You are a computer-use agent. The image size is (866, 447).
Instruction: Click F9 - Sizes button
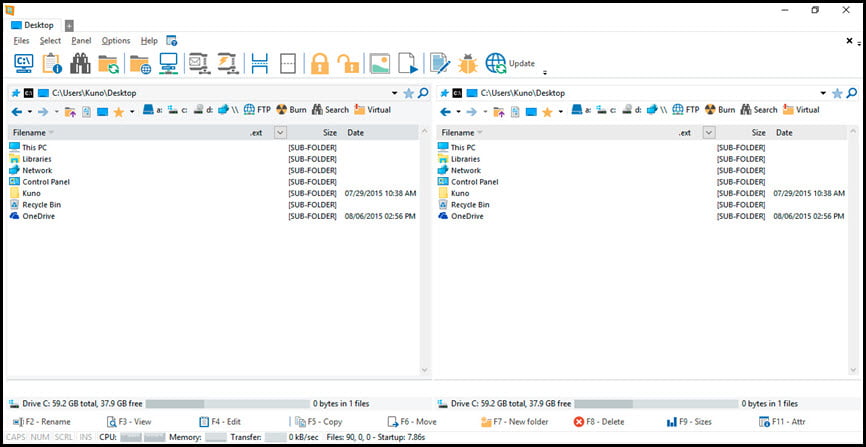tap(689, 422)
